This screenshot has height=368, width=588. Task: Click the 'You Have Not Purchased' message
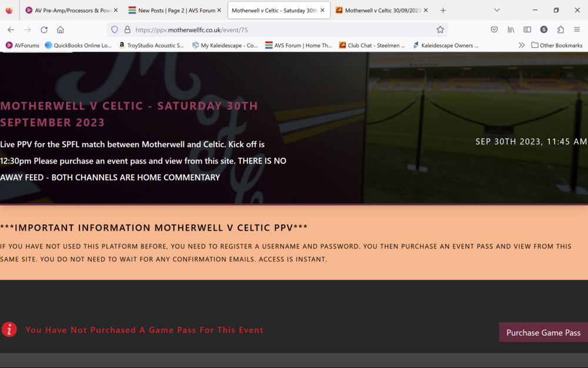coord(145,330)
